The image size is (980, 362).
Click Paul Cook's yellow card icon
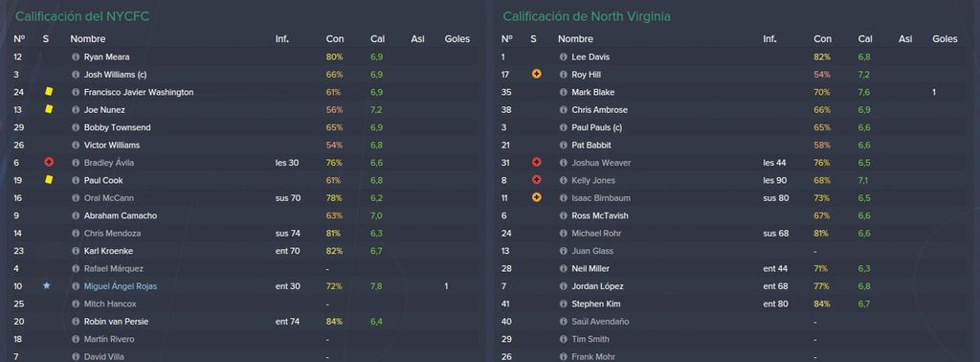coord(49,180)
